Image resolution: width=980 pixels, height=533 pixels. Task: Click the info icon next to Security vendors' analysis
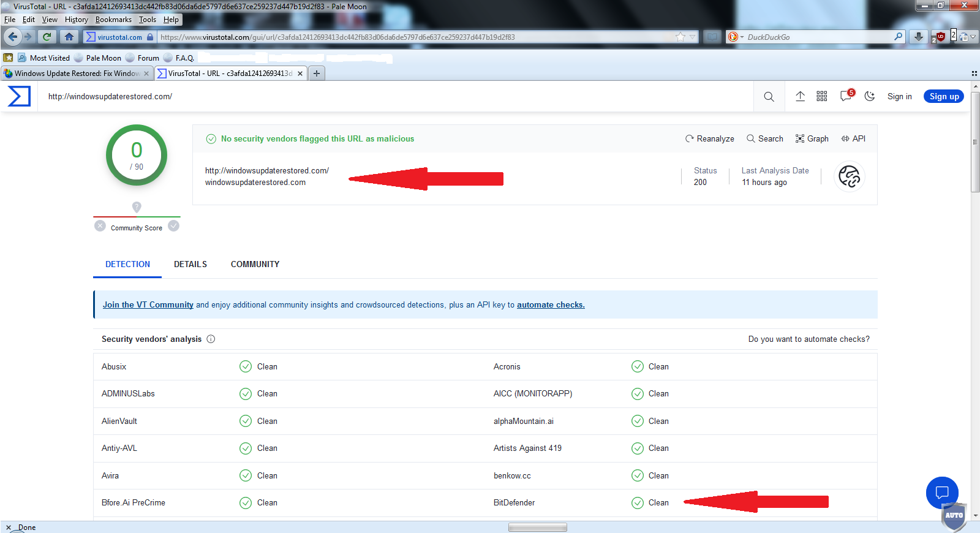pyautogui.click(x=211, y=339)
